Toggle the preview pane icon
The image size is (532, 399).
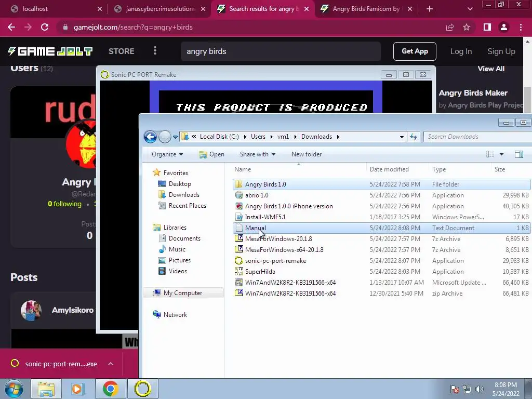[519, 154]
